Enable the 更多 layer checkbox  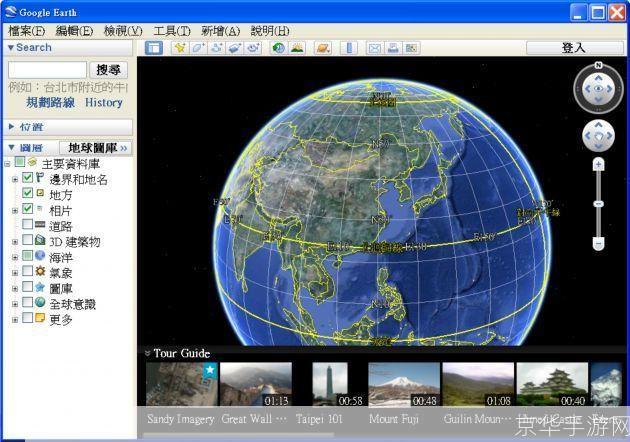(27, 318)
